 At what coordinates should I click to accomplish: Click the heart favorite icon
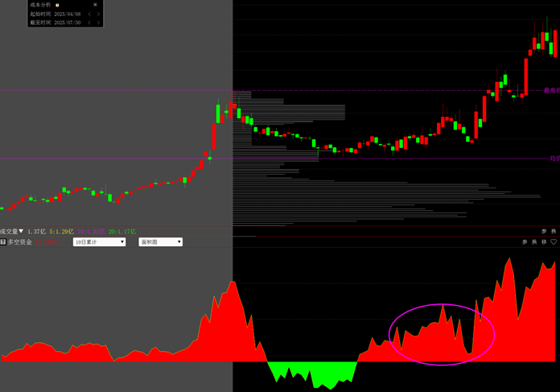(554, 241)
